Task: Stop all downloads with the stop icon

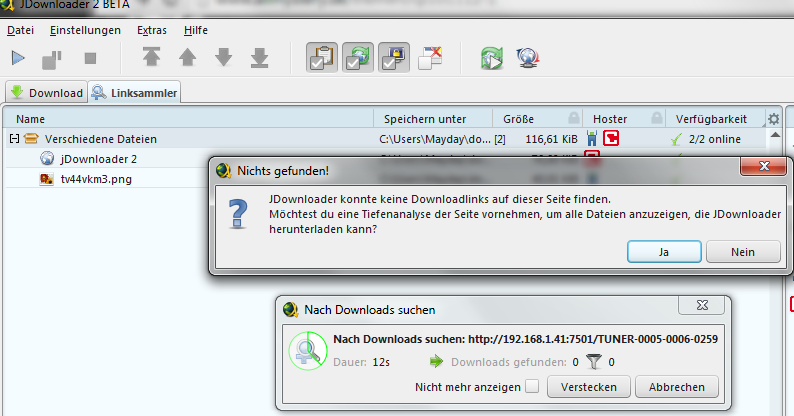Action: coord(90,59)
